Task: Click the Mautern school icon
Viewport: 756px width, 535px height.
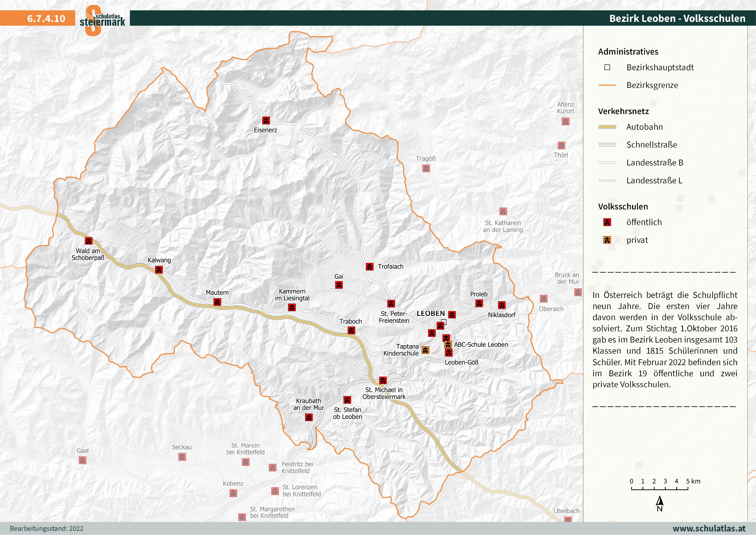Action: pyautogui.click(x=217, y=302)
